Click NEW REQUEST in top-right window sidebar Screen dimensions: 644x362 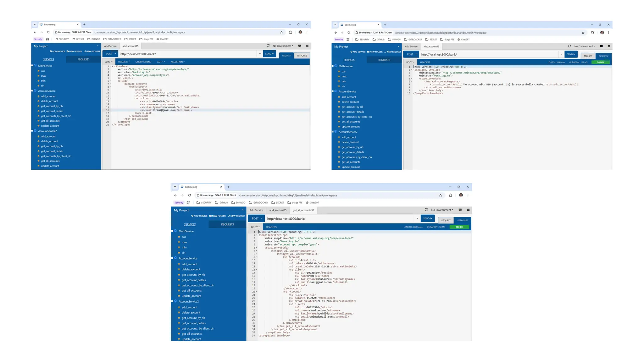tap(392, 52)
